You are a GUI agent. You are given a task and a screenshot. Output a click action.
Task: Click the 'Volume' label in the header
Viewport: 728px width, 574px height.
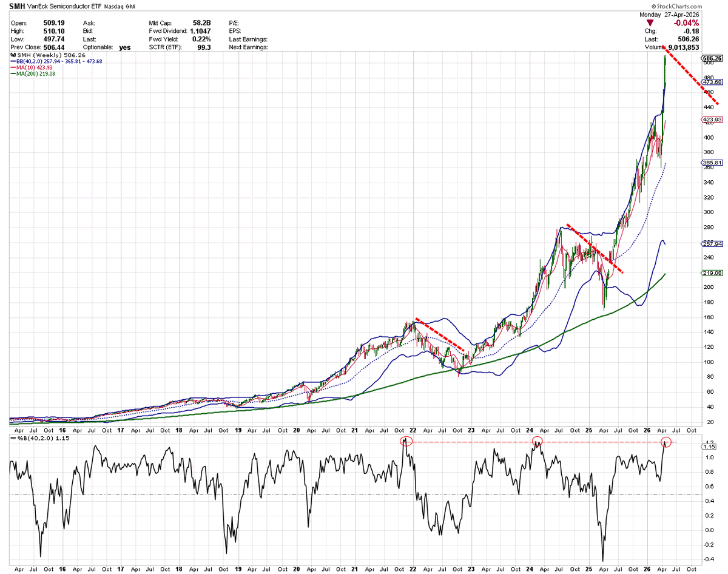(x=656, y=47)
